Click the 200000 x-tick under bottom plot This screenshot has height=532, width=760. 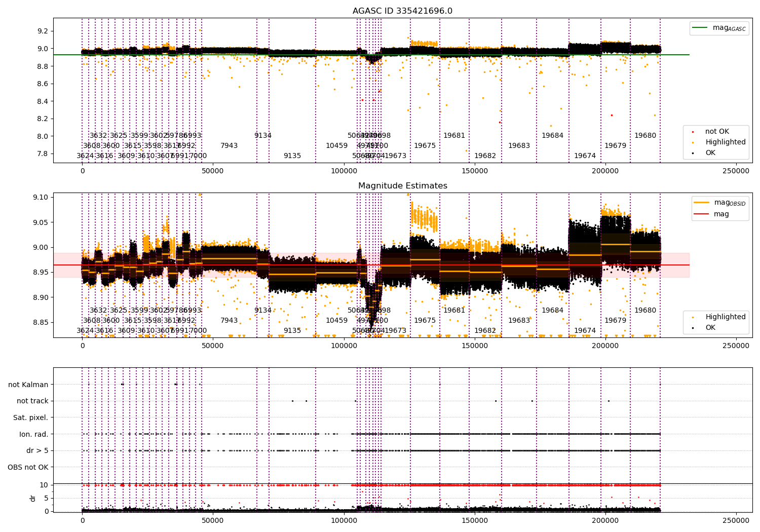click(x=605, y=521)
